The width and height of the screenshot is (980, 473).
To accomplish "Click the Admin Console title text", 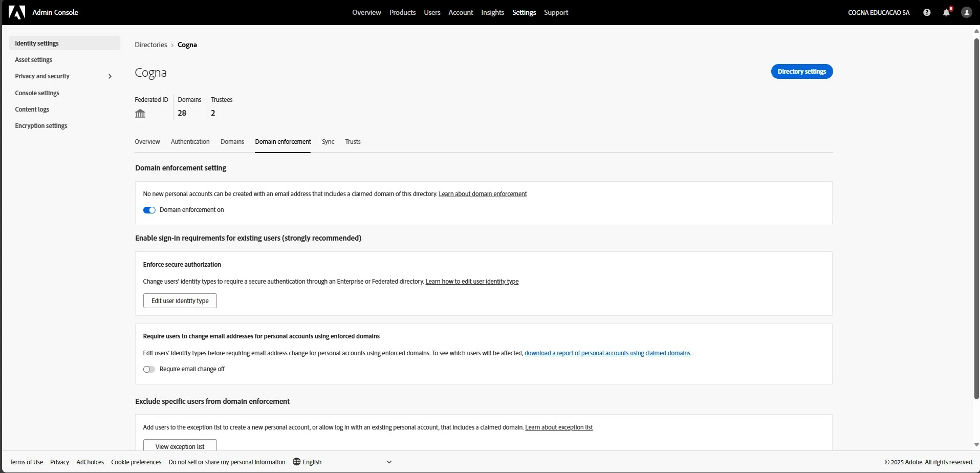I will (x=55, y=12).
